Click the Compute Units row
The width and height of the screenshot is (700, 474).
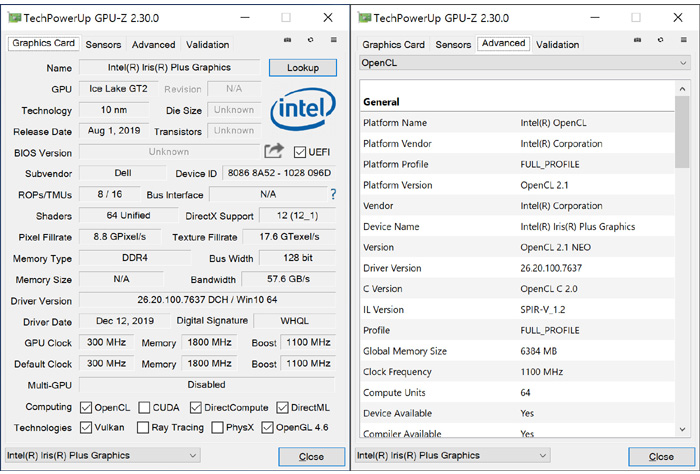517,393
